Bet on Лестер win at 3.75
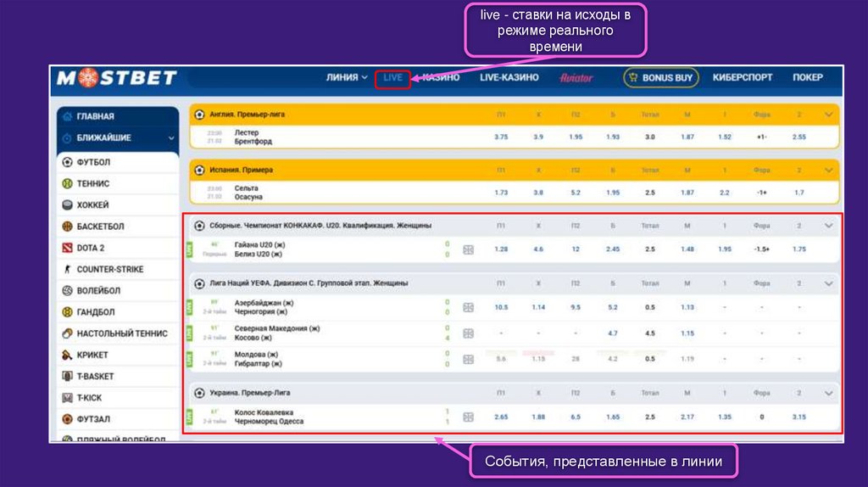 click(x=501, y=137)
